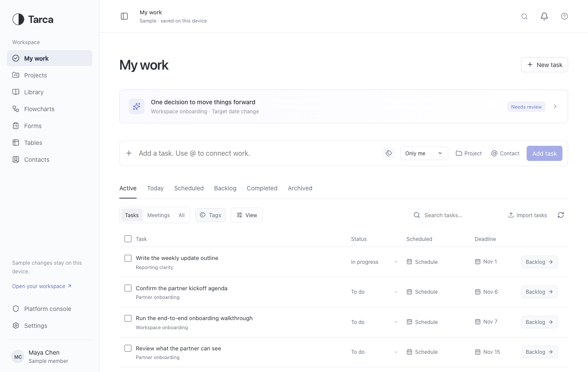Screen dimensions: 588x372
Task: Open Platform console
Action: click(x=49, y=309)
